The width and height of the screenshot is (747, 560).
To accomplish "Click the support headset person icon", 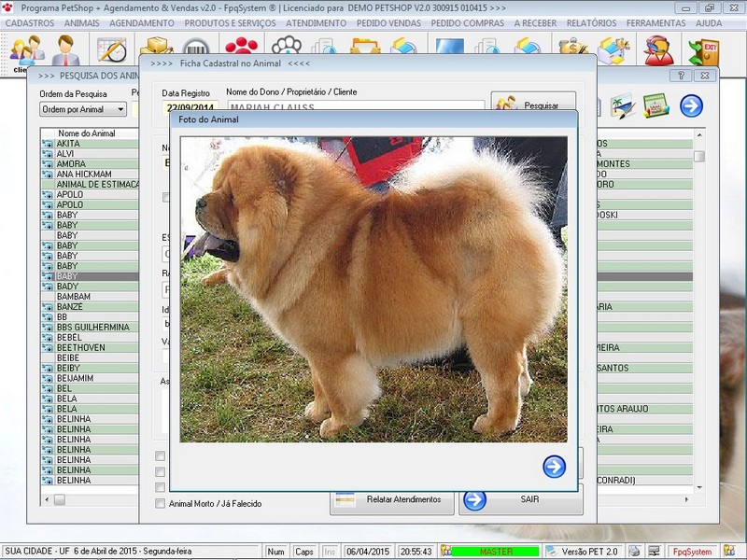I will click(659, 50).
